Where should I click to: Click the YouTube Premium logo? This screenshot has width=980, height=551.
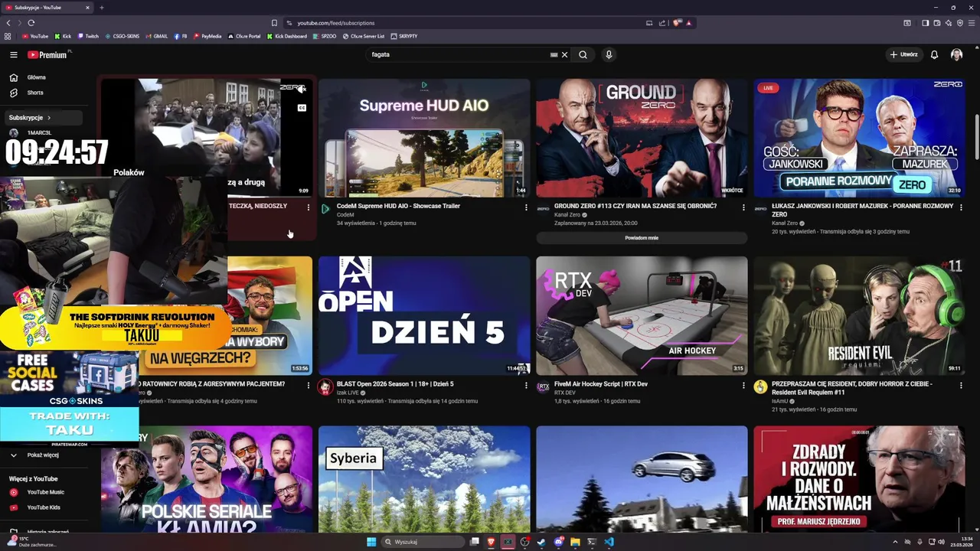47,54
